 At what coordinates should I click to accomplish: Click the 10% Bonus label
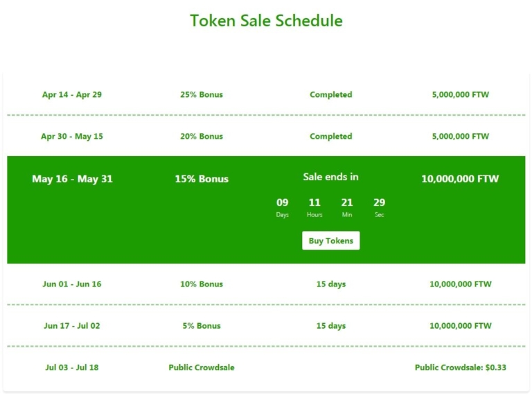(x=202, y=284)
